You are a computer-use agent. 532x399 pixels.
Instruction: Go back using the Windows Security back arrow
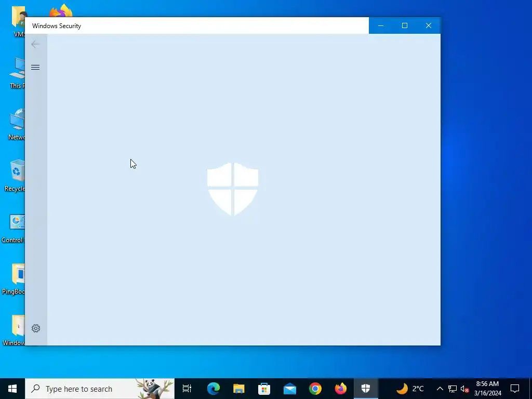pos(35,44)
